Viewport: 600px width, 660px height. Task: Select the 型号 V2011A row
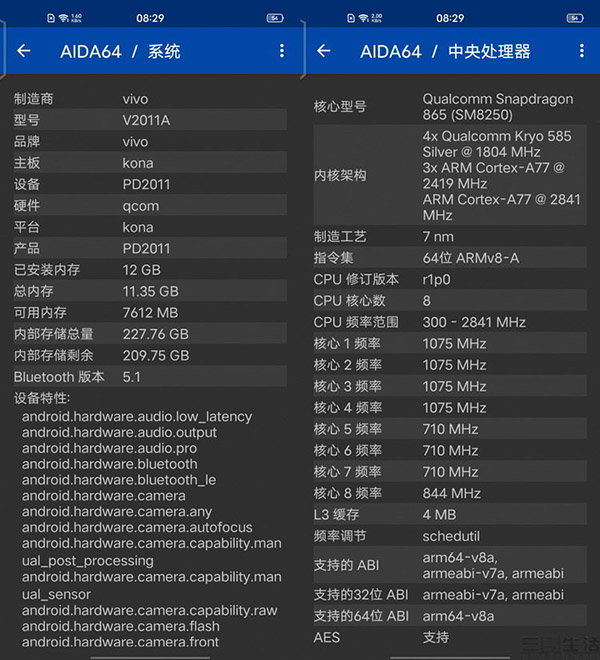click(x=150, y=120)
